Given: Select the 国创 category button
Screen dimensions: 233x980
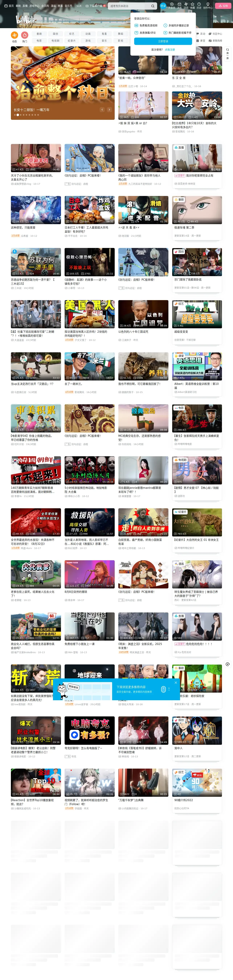Looking at the screenshot, I should tap(55, 33).
